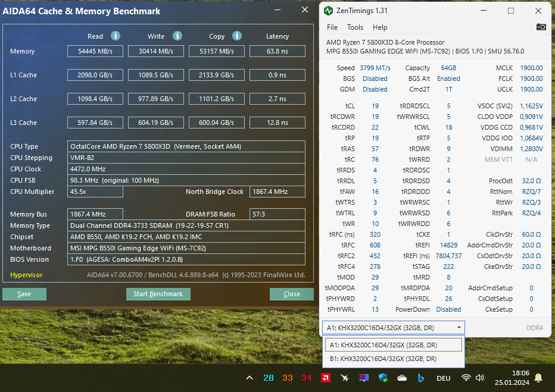The image size is (555, 392).
Task: Collapse the memory module dropdown arrow
Action: pyautogui.click(x=459, y=328)
